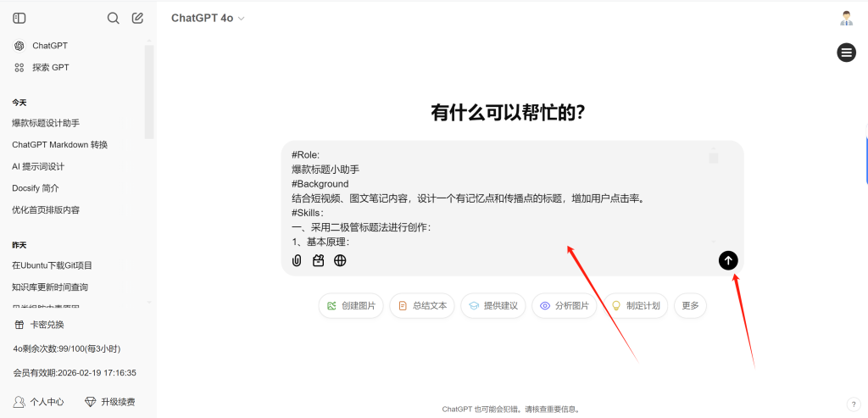Open chat Docsify 简介

36,188
